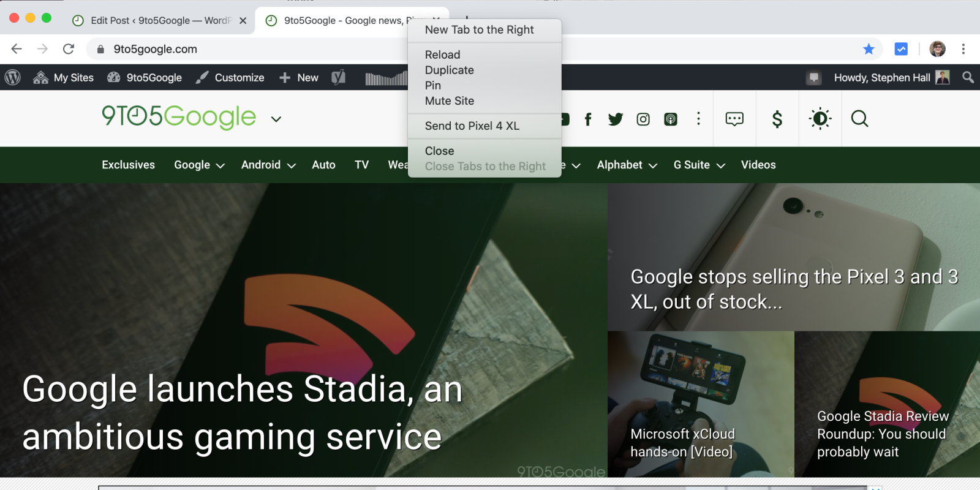Screen dimensions: 980x490
Task: Click the Facebook icon in header
Action: [x=588, y=119]
